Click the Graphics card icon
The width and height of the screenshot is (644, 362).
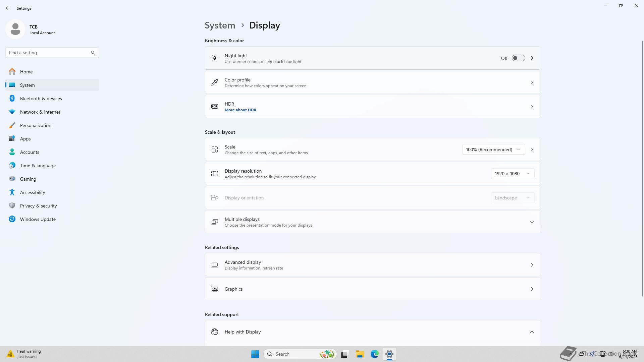tap(215, 289)
